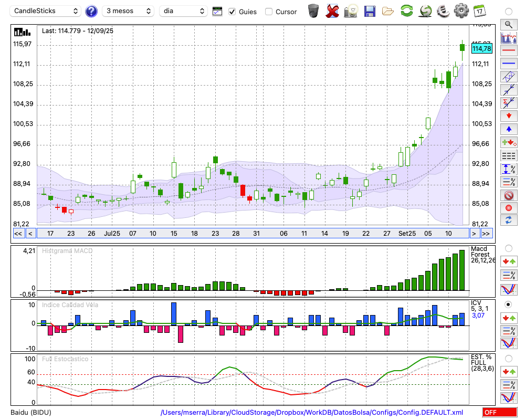The image size is (525, 420).
Task: Click the 114,78 current price label
Action: (481, 49)
